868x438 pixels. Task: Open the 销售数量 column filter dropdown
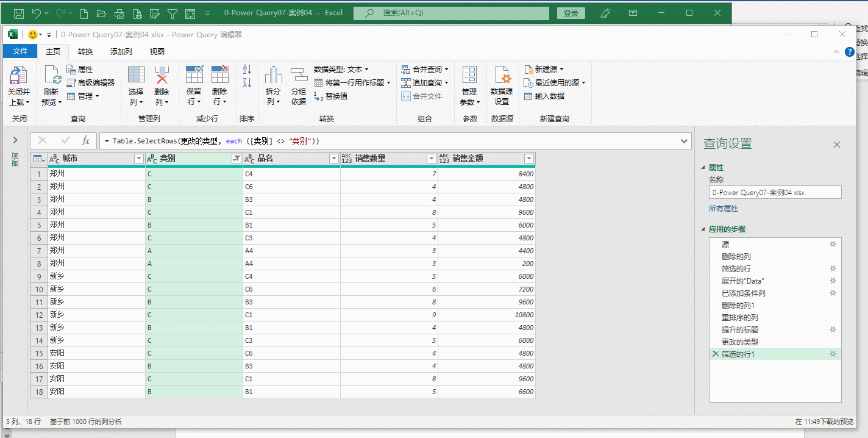(431, 159)
